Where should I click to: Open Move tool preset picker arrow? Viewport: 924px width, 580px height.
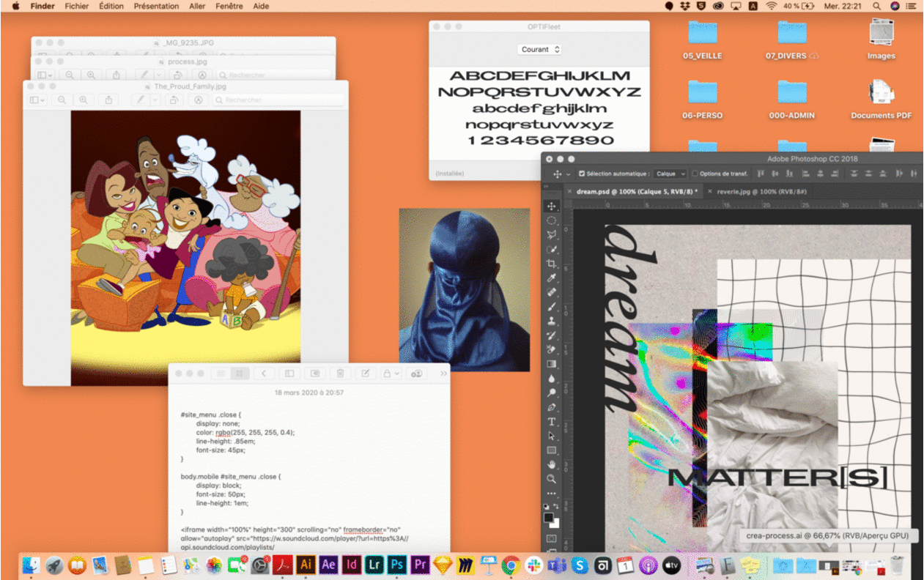(568, 174)
